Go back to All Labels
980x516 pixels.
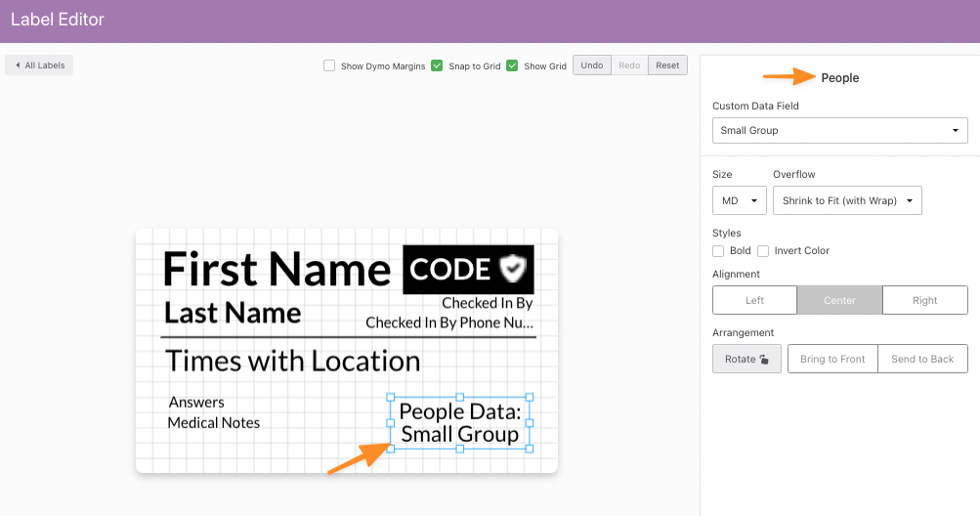point(39,65)
